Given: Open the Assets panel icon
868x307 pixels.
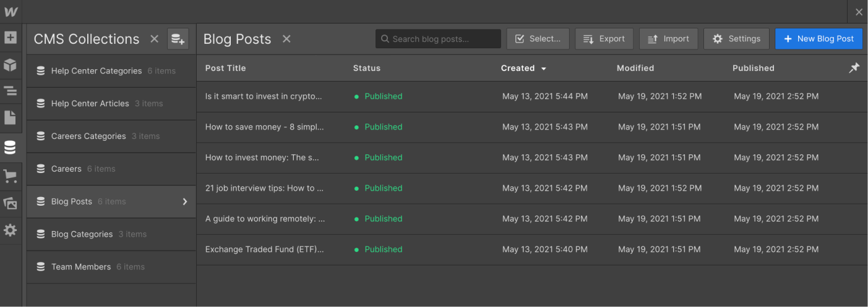Looking at the screenshot, I should coord(11,203).
